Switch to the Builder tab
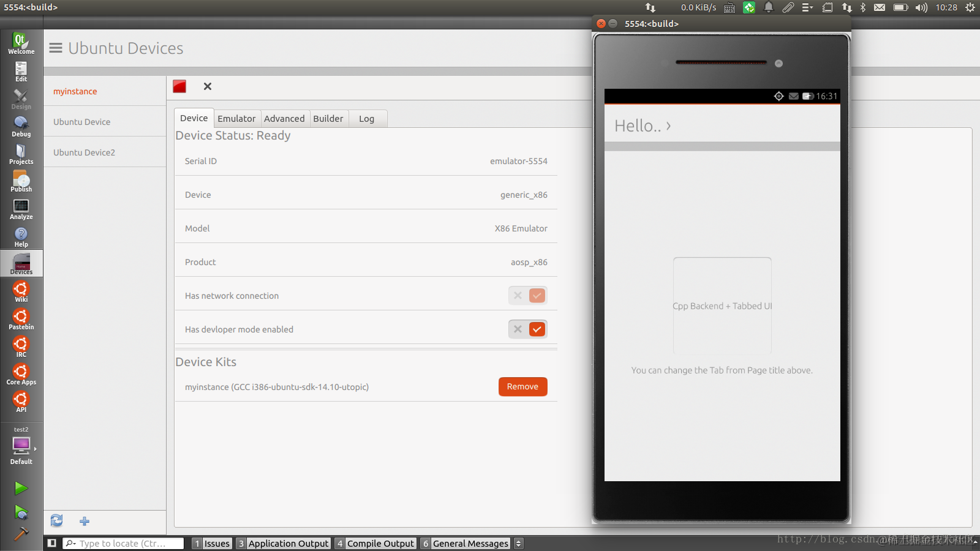This screenshot has width=980, height=551. 328,119
